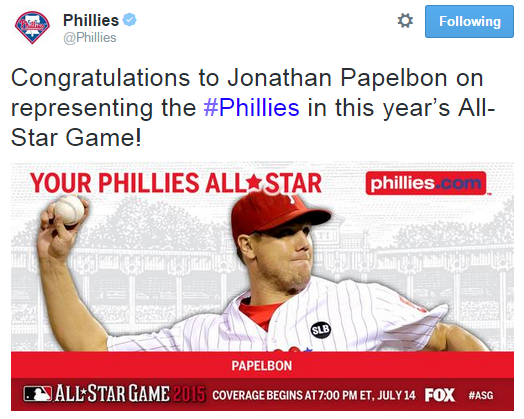Click the Phillies display name
The image size is (524, 419).
[x=91, y=20]
